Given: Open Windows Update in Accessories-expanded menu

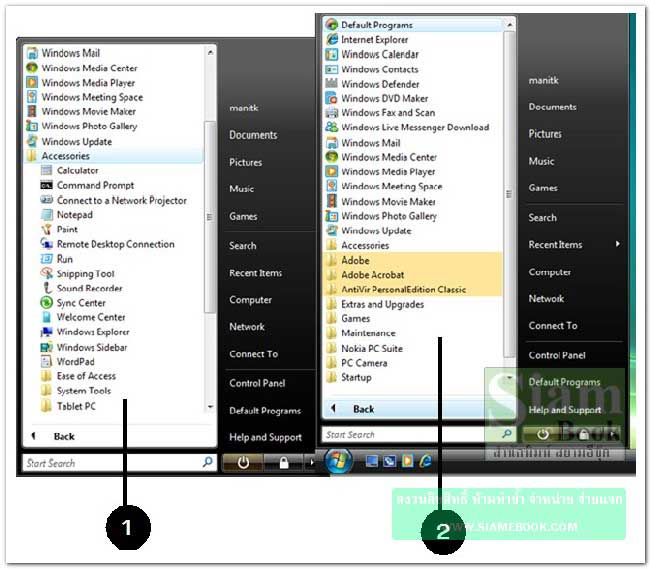Looking at the screenshot, I should [x=69, y=142].
